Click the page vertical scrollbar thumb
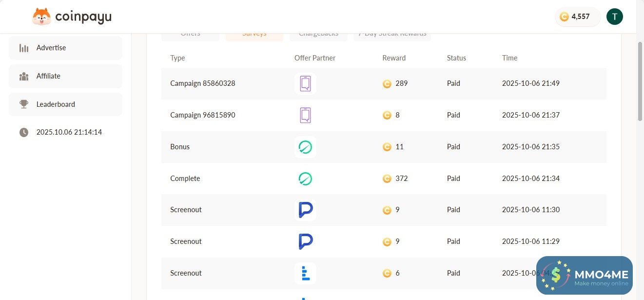The image size is (644, 300). tap(640, 80)
